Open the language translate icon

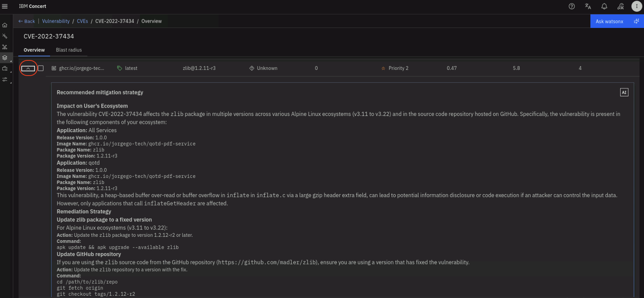pos(588,6)
